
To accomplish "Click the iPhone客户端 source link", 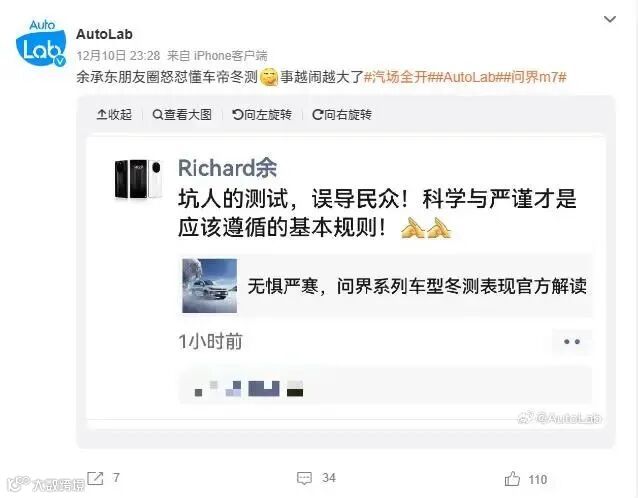I will coord(230,56).
